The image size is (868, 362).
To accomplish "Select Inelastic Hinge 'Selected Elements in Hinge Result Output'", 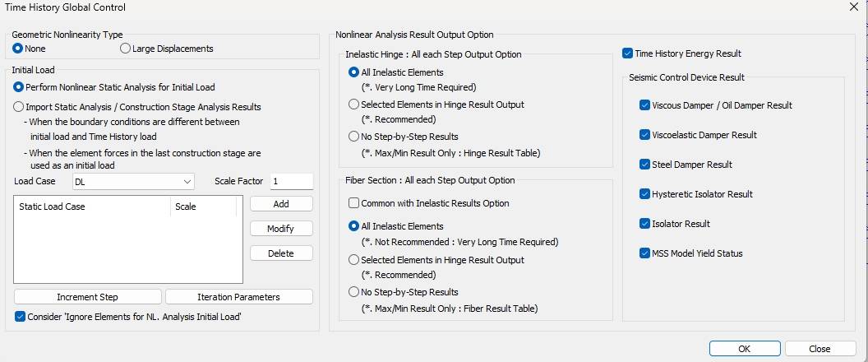I will (354, 104).
